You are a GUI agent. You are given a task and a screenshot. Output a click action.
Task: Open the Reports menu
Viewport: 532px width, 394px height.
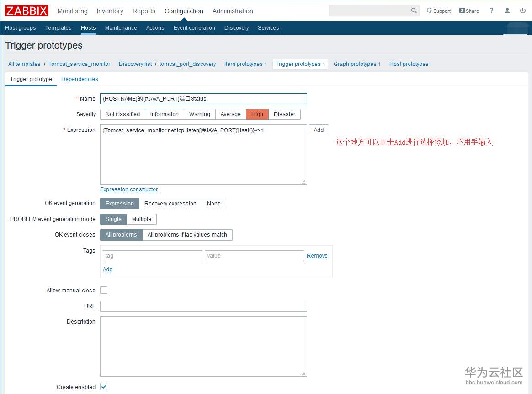[144, 11]
